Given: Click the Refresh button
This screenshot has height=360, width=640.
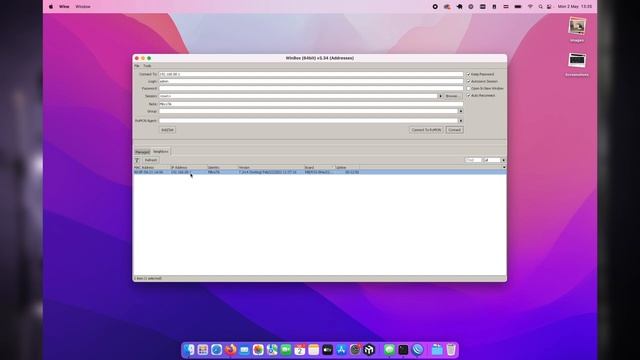Looking at the screenshot, I should [151, 160].
